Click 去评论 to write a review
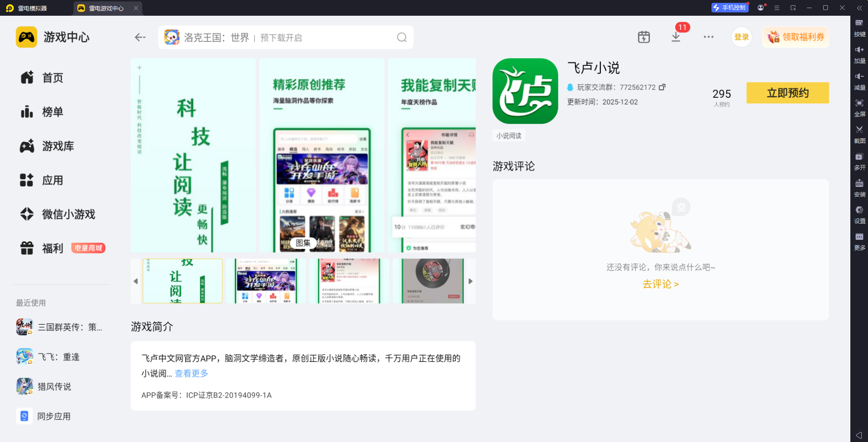 (x=660, y=284)
